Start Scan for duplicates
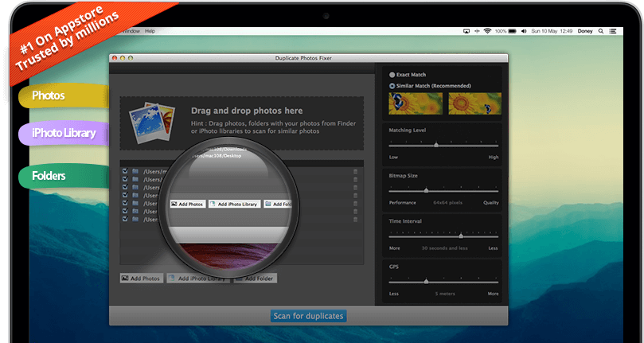 308,316
